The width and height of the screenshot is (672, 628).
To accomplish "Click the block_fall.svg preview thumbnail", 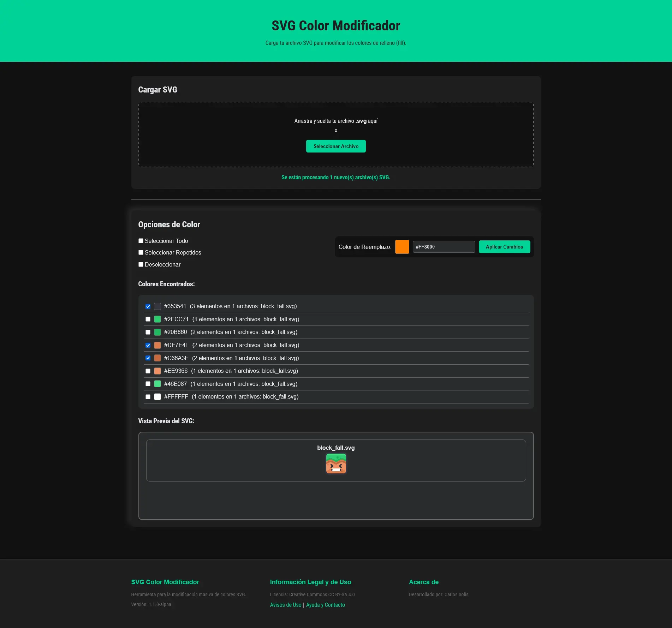I will (336, 463).
